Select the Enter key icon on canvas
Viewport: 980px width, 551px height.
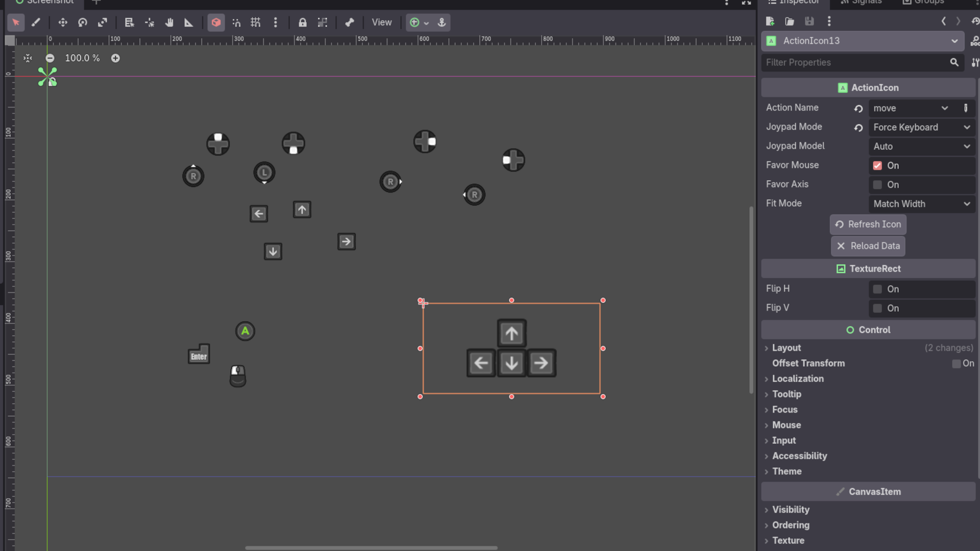[x=199, y=354]
